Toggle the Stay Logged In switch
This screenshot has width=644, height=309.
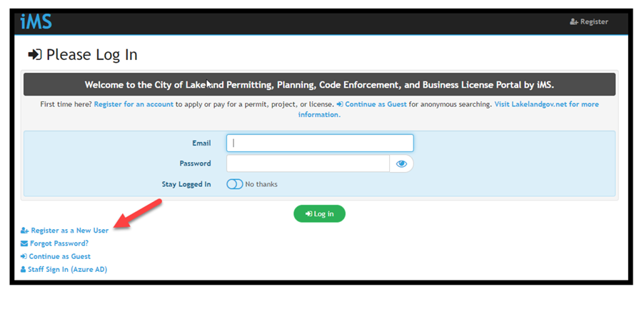234,184
